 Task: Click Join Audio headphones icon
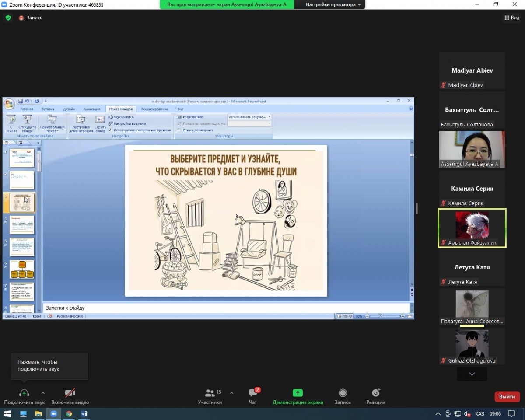(x=24, y=393)
